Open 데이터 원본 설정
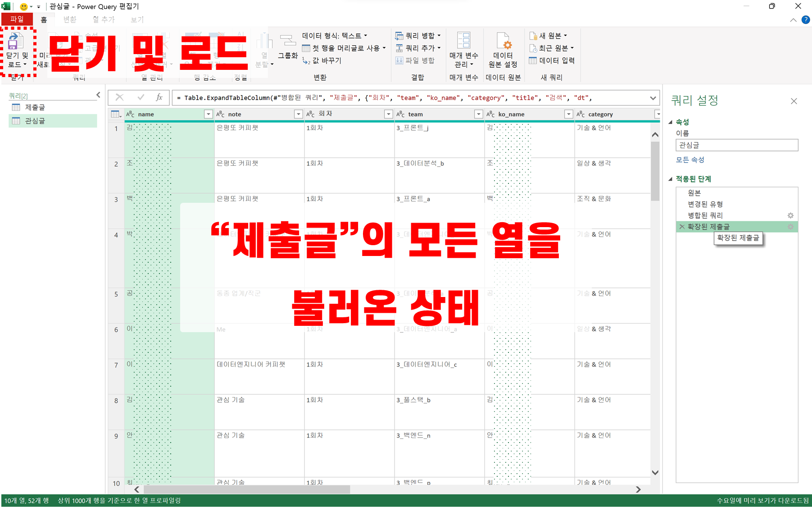 point(503,50)
